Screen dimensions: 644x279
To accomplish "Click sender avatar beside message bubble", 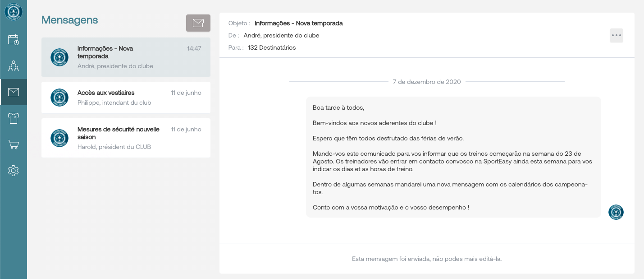I will [616, 212].
